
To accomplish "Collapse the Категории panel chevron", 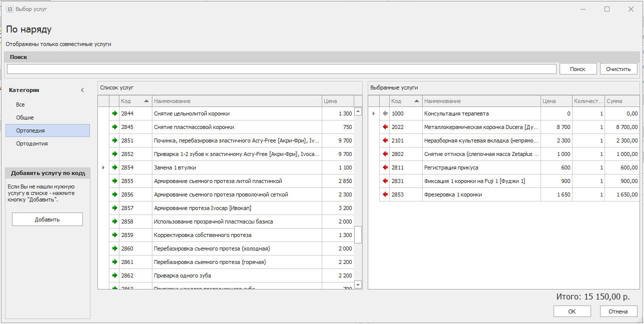I will click(x=82, y=90).
